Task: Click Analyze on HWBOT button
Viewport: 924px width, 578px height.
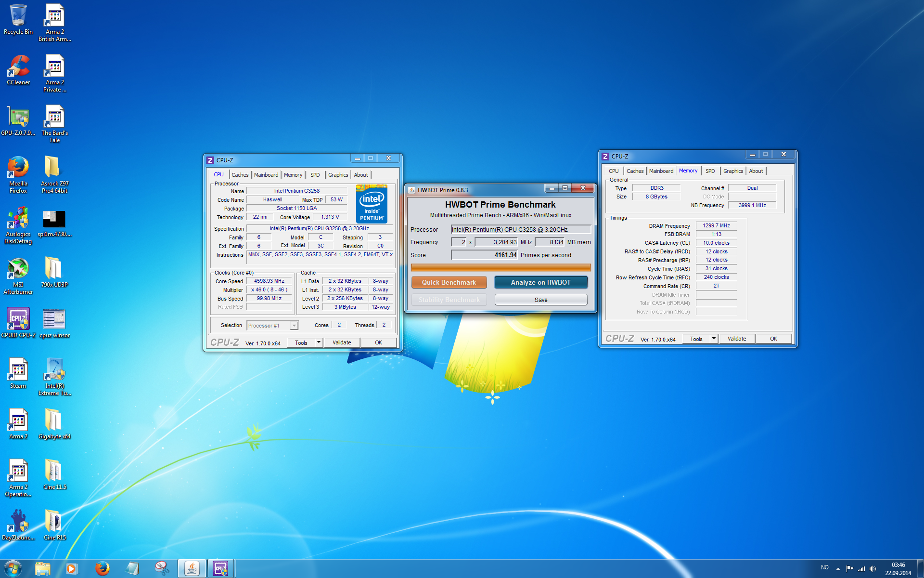Action: point(540,282)
